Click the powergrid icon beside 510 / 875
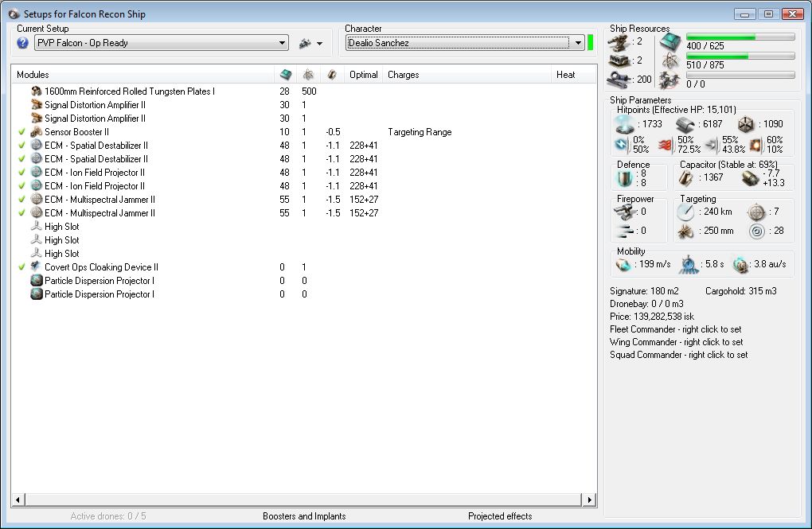Image resolution: width=812 pixels, height=529 pixels. 670,60
